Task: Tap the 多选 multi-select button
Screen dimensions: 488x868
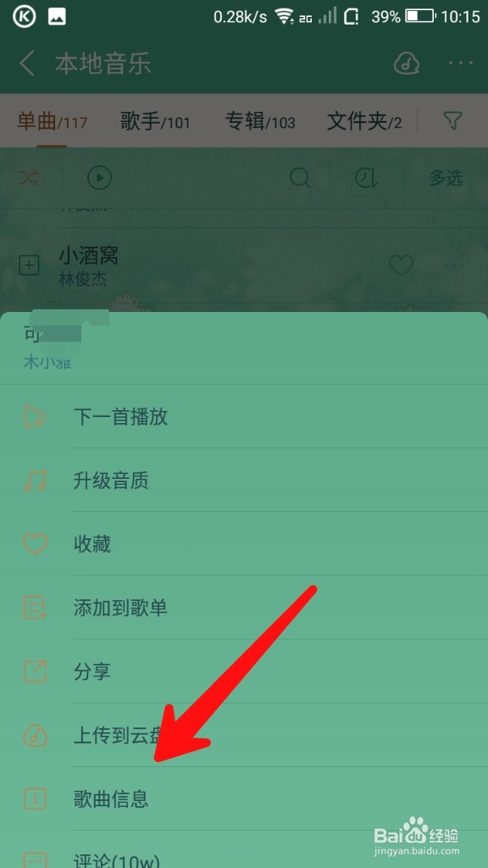Action: coord(446,178)
